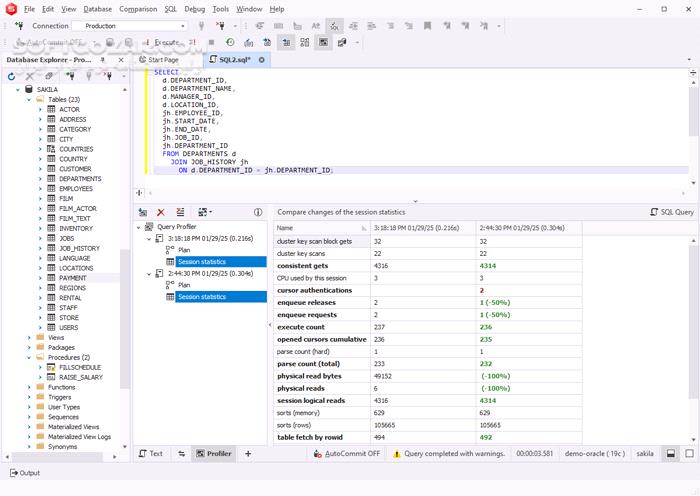Viewport: 700px width, 496px height.
Task: Click the COUNTRIES table icon
Action: (x=51, y=149)
